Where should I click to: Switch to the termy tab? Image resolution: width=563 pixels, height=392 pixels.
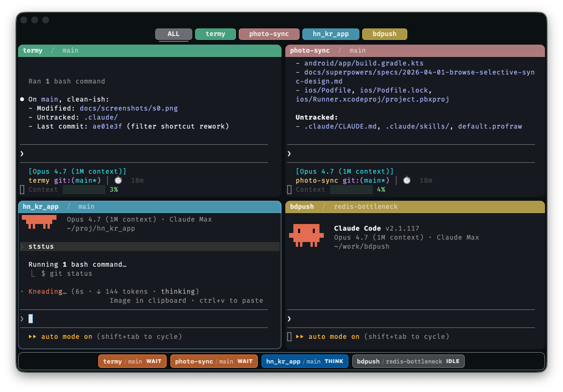point(216,34)
